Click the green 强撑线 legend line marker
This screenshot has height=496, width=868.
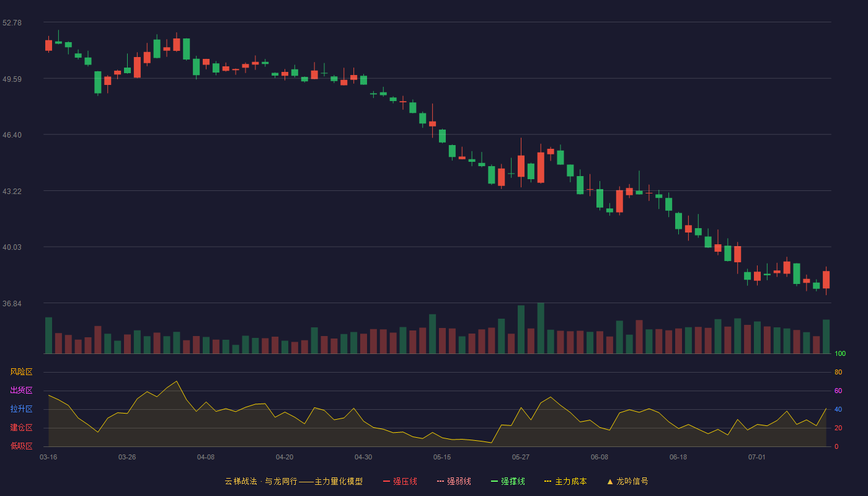click(494, 481)
